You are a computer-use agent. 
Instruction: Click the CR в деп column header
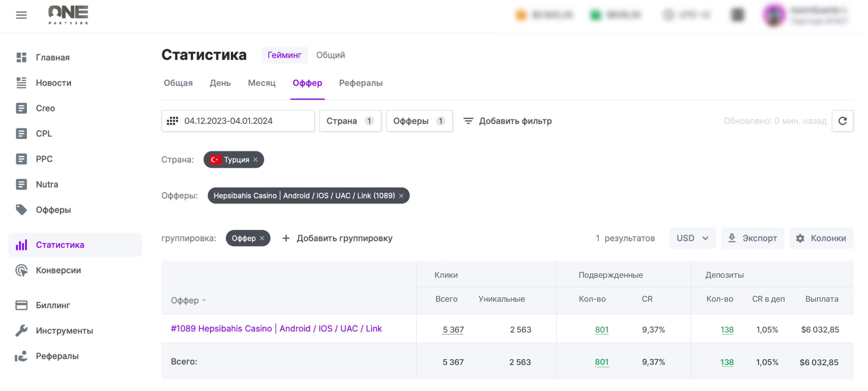click(x=768, y=299)
